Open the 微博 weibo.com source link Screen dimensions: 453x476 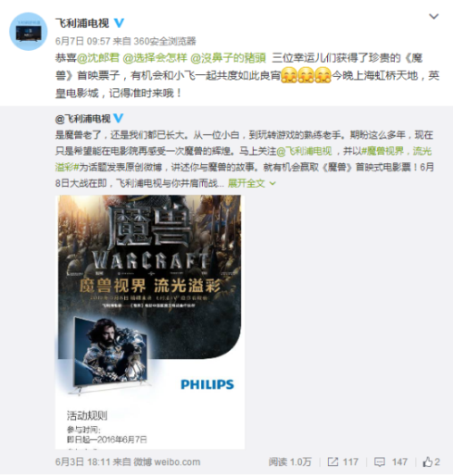click(167, 461)
